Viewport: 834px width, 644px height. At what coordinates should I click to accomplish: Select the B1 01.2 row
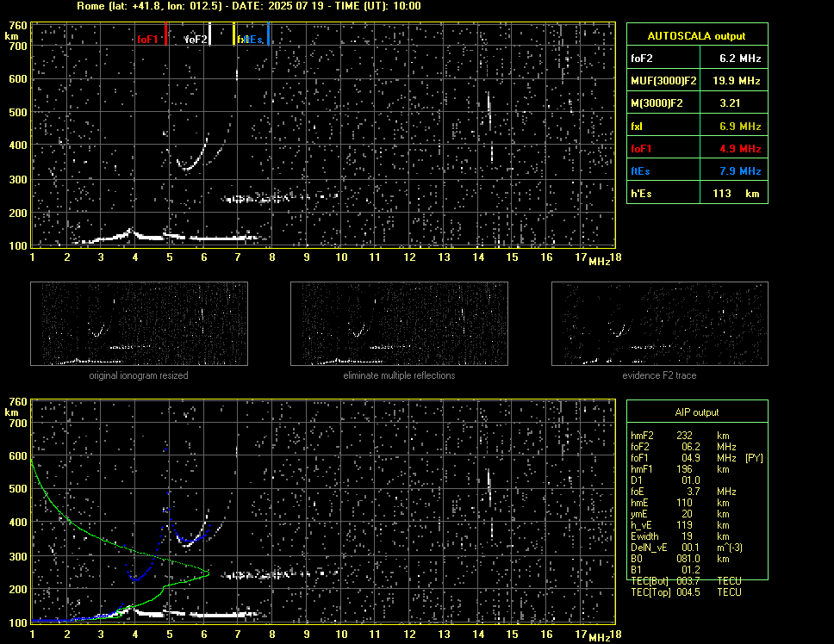pos(665,569)
